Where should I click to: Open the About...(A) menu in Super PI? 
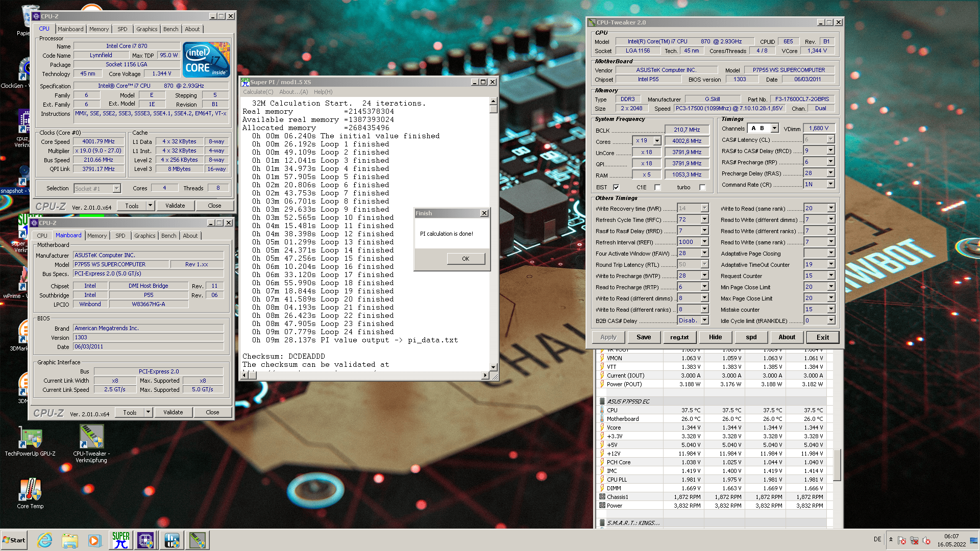(293, 92)
